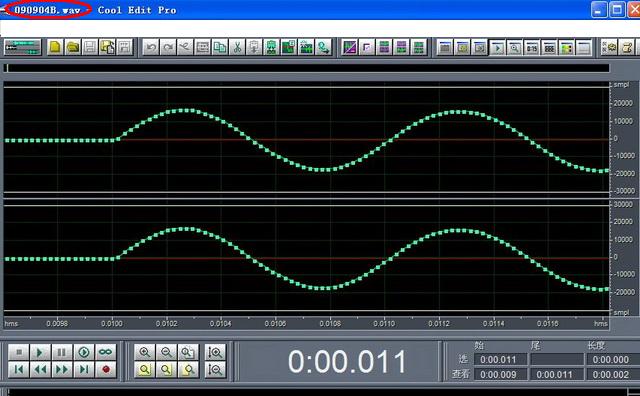
Task: Click the Undo arrow in the toolbar
Action: point(151,48)
